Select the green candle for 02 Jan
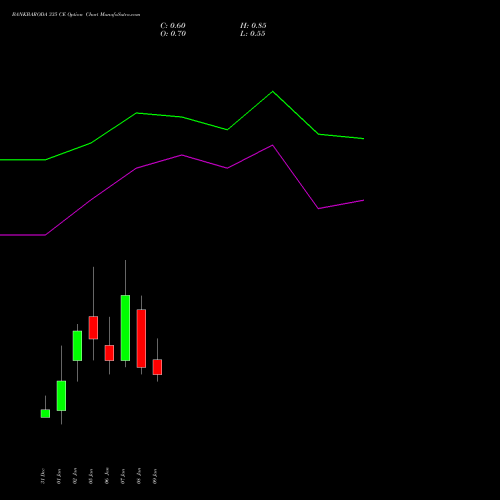 [x=77, y=346]
